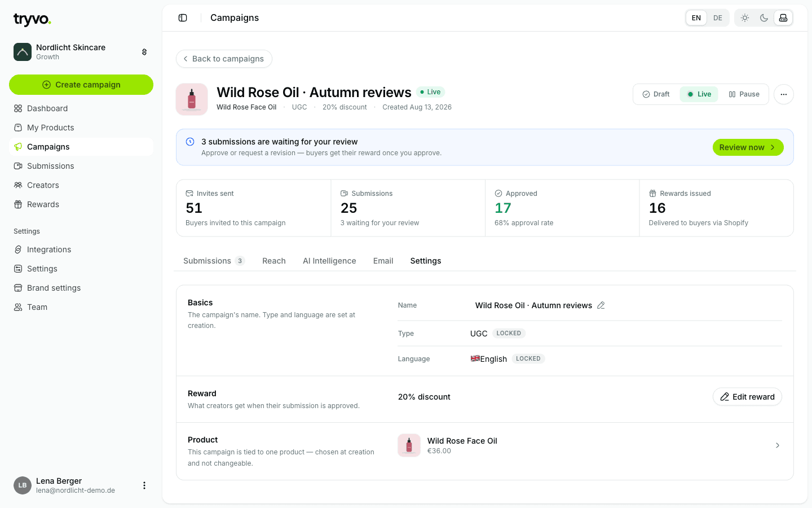Screen dimensions: 812x508
Task: Select system theme monitor icon
Action: (783, 18)
